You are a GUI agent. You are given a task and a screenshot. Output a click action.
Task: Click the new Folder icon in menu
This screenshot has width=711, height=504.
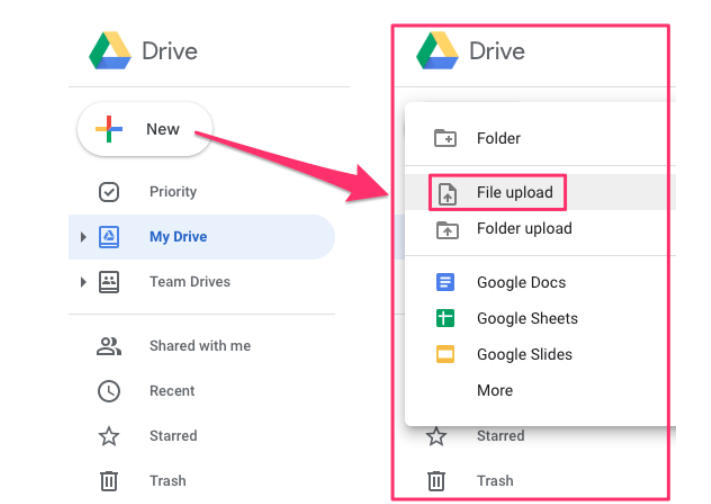pos(445,138)
